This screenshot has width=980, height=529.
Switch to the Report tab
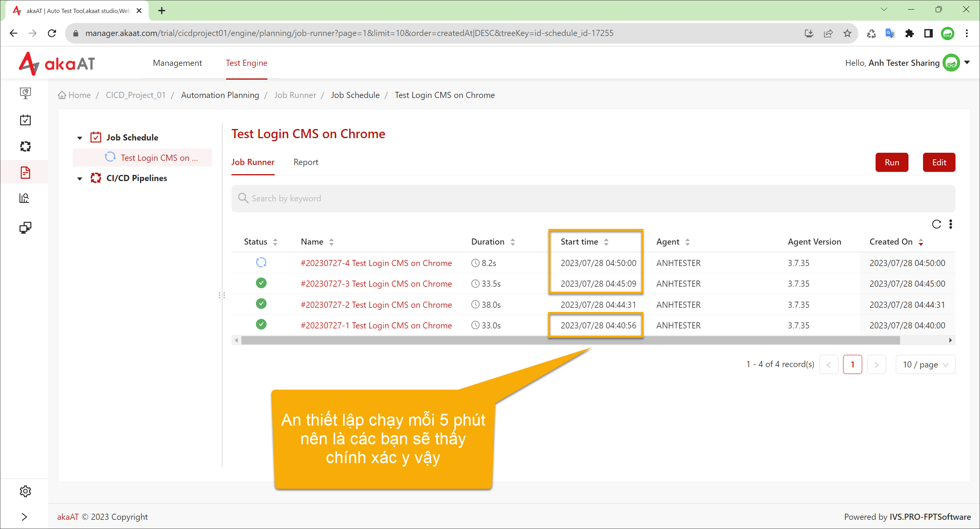pos(306,162)
